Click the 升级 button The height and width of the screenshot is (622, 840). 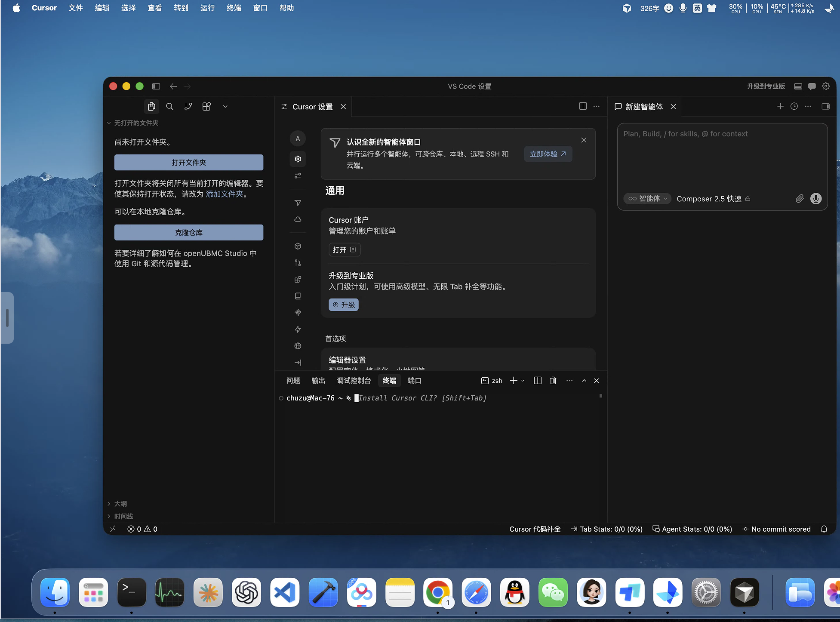pos(344,305)
